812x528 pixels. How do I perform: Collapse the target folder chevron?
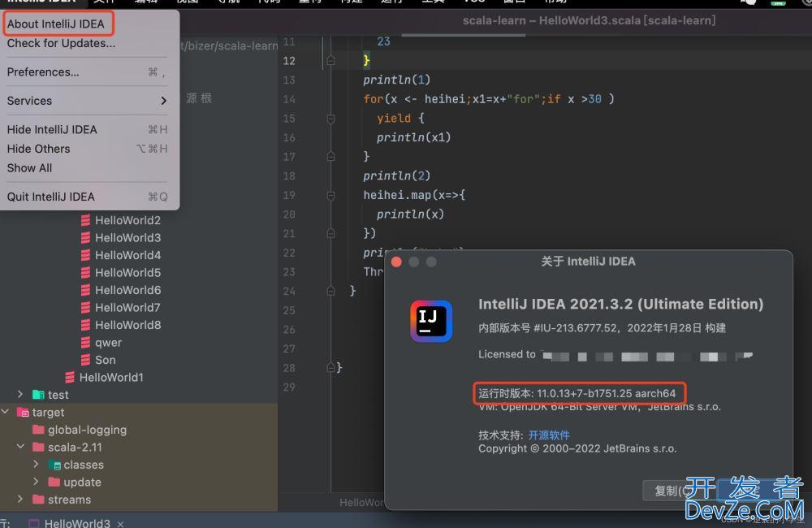pos(5,412)
